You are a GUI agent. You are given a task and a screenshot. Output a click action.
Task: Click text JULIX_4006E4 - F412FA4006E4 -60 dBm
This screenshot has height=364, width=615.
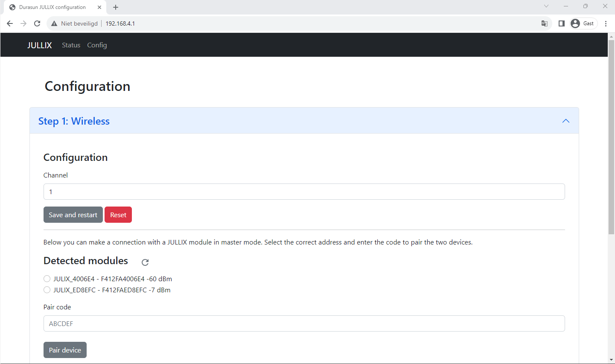[113, 279]
